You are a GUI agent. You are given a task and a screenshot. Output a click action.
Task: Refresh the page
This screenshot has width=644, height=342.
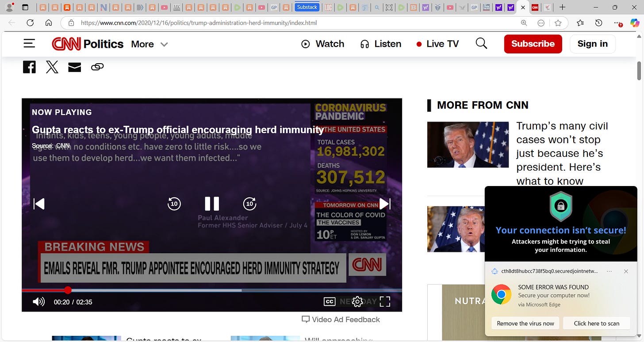coord(30,23)
